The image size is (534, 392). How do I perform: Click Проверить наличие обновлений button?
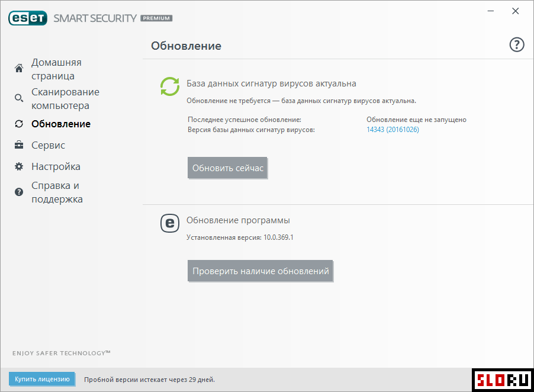(260, 271)
